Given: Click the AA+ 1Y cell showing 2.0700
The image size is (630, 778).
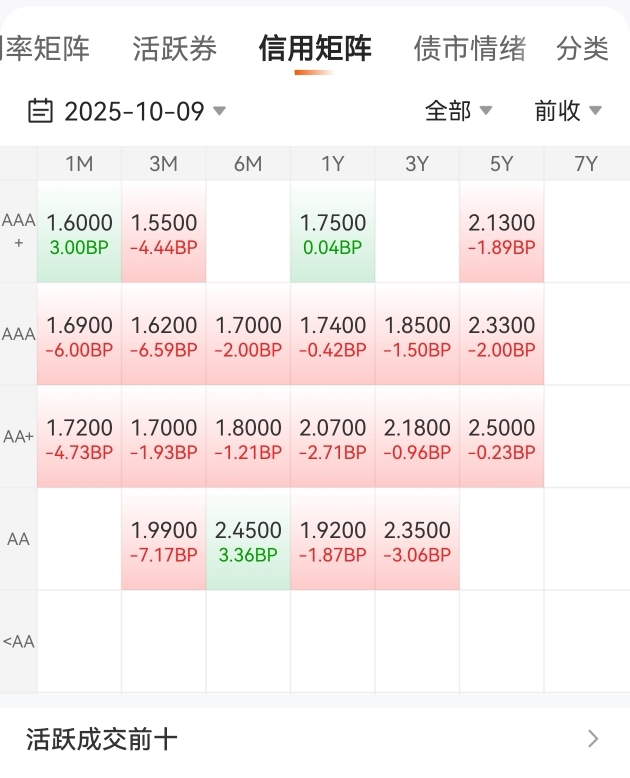Looking at the screenshot, I should click(333, 437).
